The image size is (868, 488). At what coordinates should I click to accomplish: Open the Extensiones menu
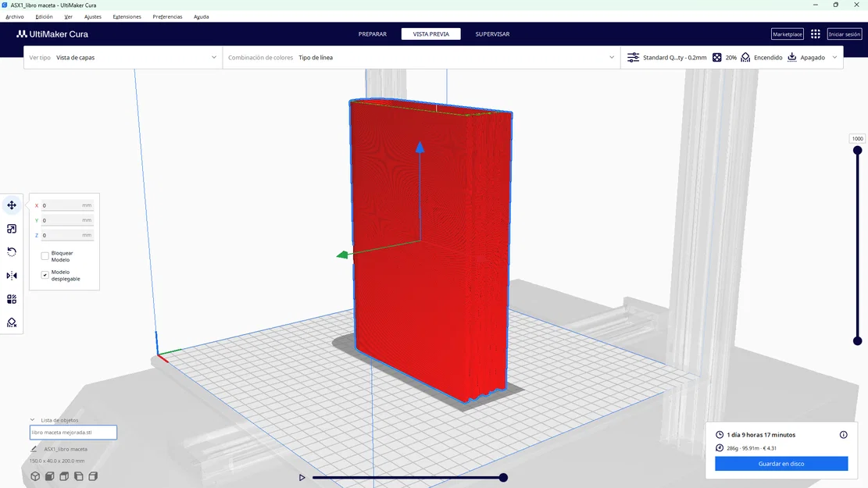pyautogui.click(x=127, y=16)
